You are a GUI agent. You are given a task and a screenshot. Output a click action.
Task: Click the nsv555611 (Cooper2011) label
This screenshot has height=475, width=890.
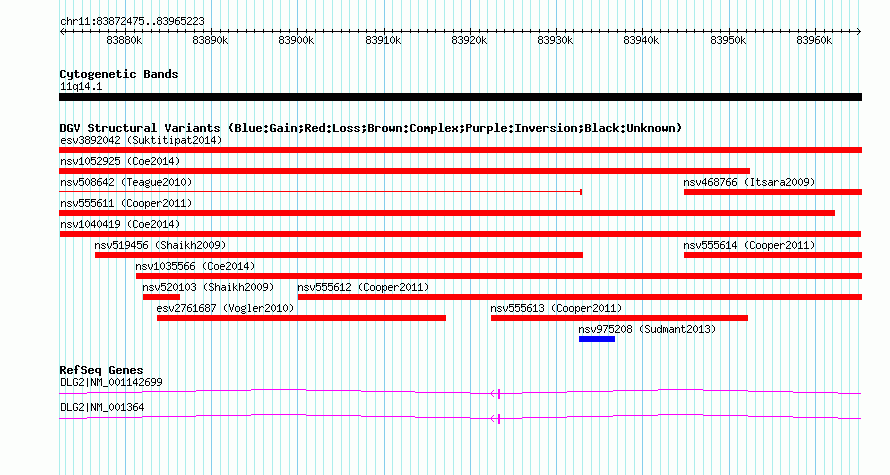[127, 203]
